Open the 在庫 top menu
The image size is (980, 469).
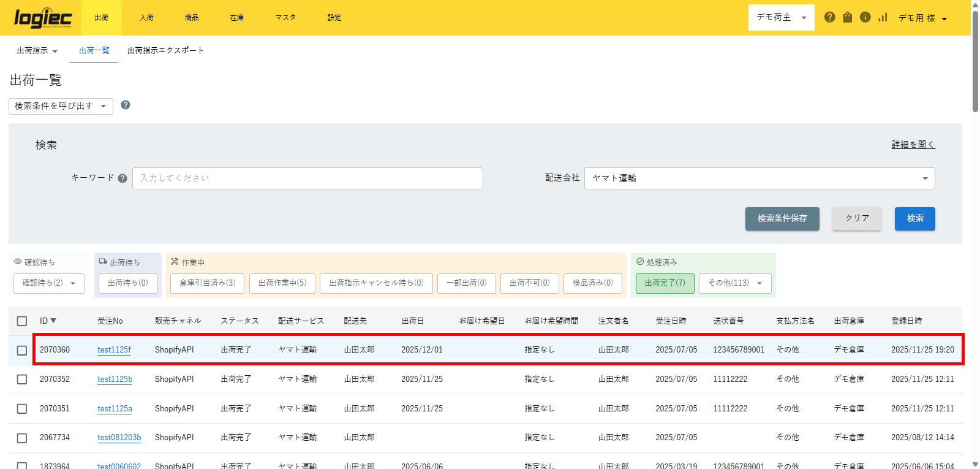(x=237, y=18)
